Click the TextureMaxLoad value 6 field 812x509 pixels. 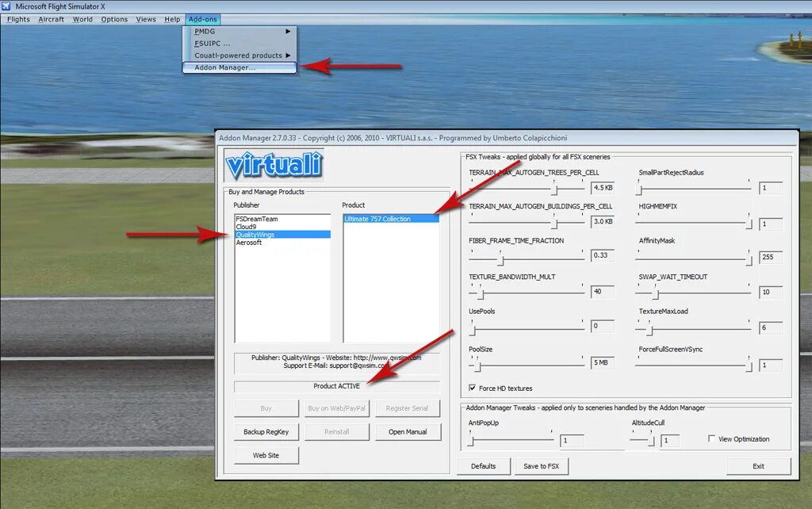(x=771, y=327)
